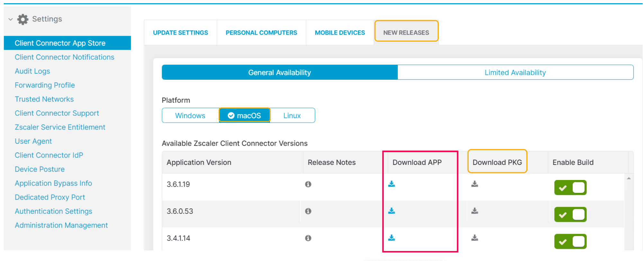This screenshot has height=261, width=644.
Task: Open Authentication Settings
Action: [x=54, y=212]
